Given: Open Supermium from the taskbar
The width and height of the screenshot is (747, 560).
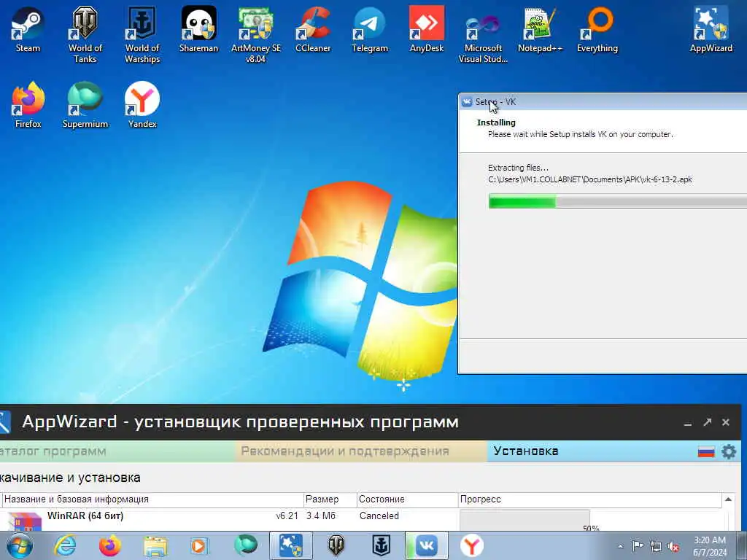Looking at the screenshot, I should [x=245, y=545].
